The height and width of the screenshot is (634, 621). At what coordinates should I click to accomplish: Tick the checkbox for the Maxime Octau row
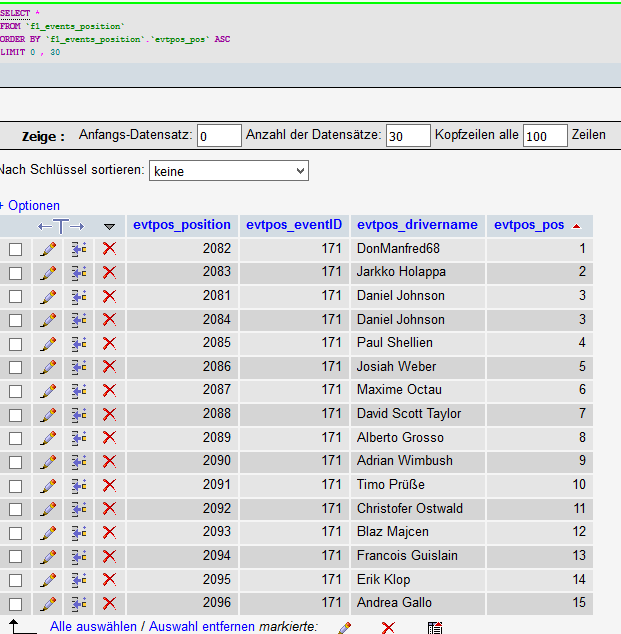[15, 390]
